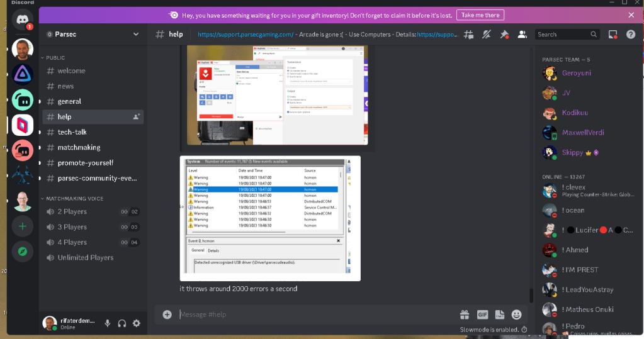Screen dimensions: 644x339
Task: Toggle deafen headphones icon
Action: [x=122, y=323]
